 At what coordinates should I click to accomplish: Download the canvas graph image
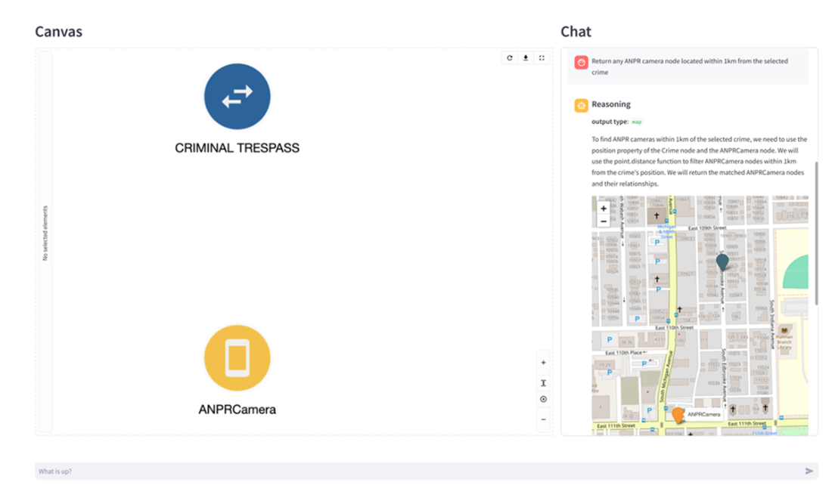click(526, 58)
